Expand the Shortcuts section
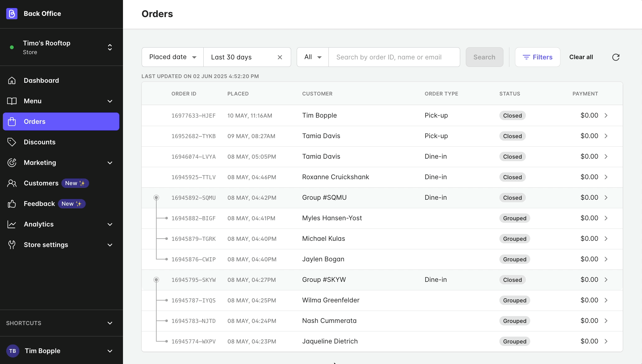 tap(61, 323)
